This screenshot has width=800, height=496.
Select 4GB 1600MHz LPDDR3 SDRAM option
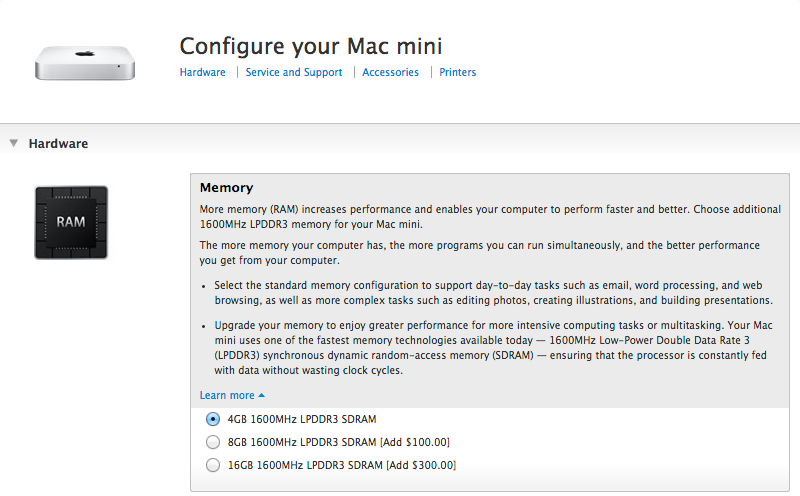213,419
